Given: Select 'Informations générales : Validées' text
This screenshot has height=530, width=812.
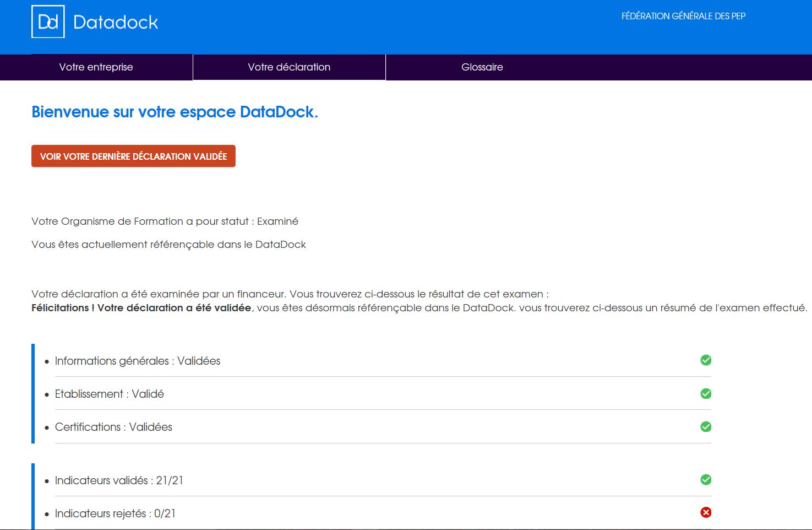Looking at the screenshot, I should click(x=138, y=361).
